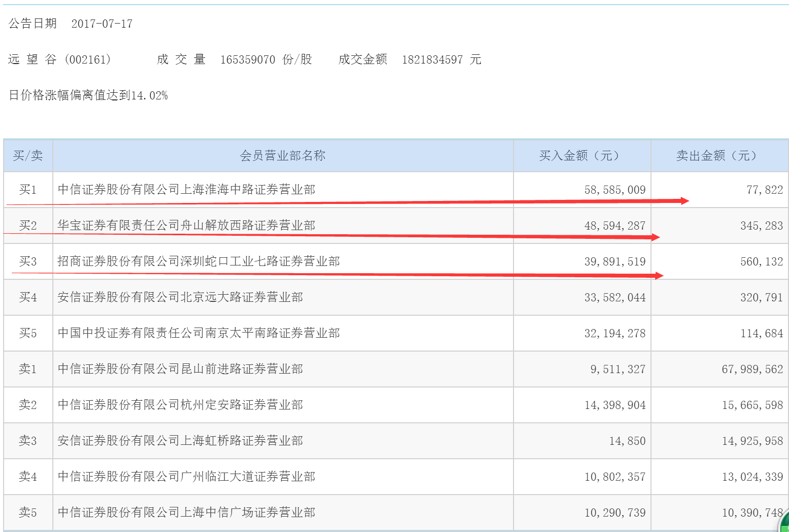Click buy amount 48,594,287
Viewport: 789px width, 532px height.
point(615,226)
